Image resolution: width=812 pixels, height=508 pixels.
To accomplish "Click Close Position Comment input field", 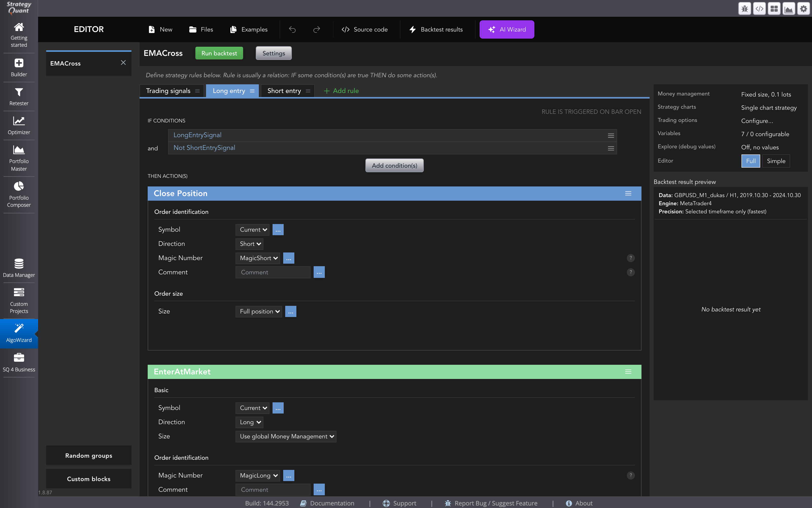I will tap(273, 272).
